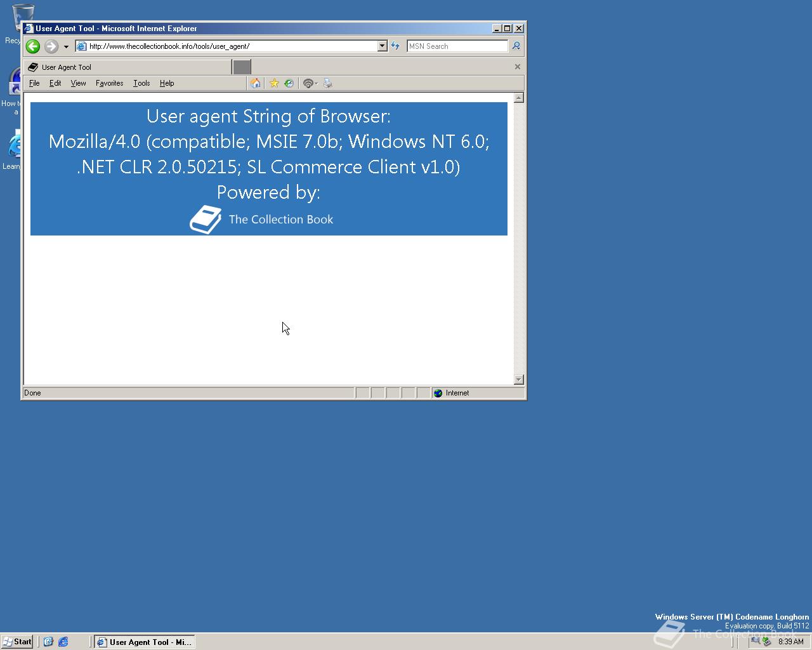Go to the Home page icon
812x650 pixels.
[x=256, y=83]
